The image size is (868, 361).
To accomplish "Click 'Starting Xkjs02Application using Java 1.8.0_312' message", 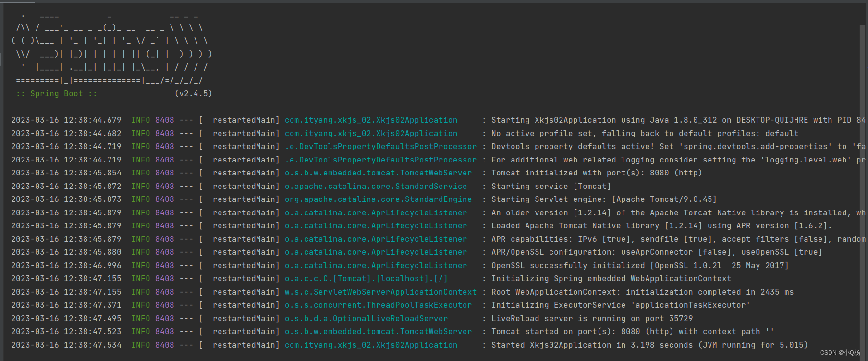I will click(x=678, y=120).
